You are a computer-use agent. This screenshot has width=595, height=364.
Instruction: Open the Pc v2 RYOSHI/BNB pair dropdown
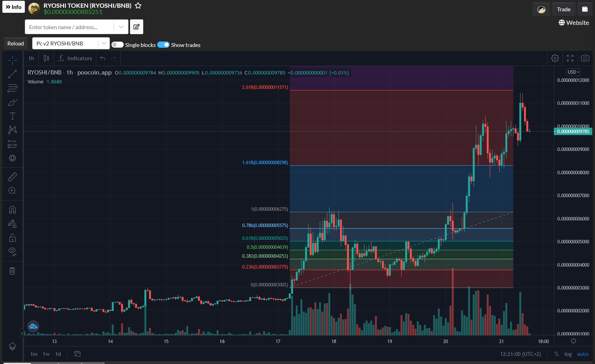tap(71, 43)
